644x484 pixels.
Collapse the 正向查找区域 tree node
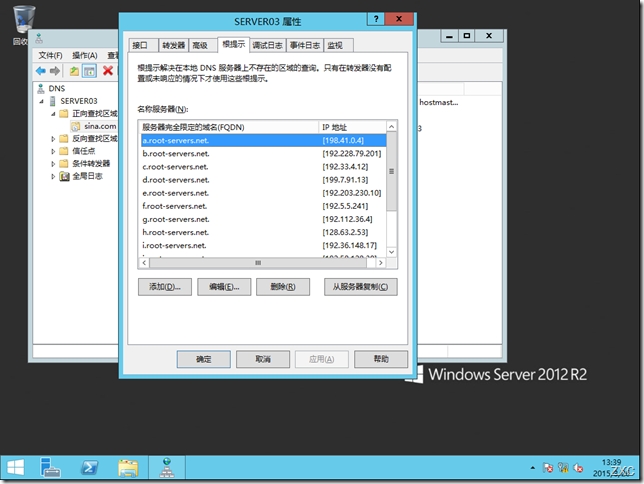[53, 114]
